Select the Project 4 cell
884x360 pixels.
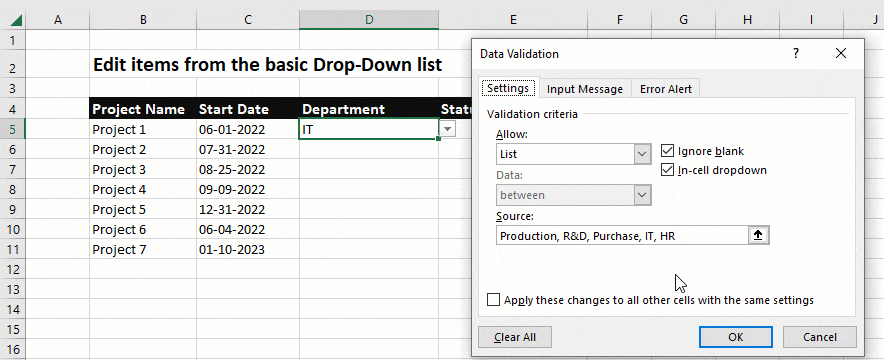(143, 189)
